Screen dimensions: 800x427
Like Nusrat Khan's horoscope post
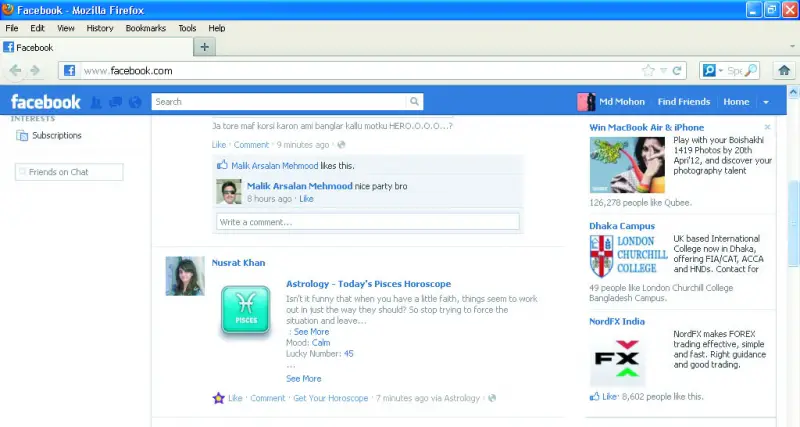point(235,398)
